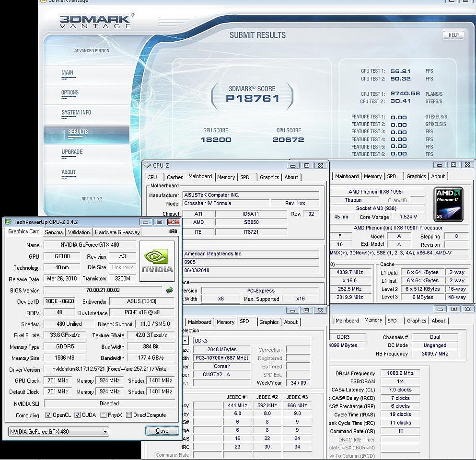Click the Driver Version field in GPU-Z
The image size is (476, 460).
(109, 369)
